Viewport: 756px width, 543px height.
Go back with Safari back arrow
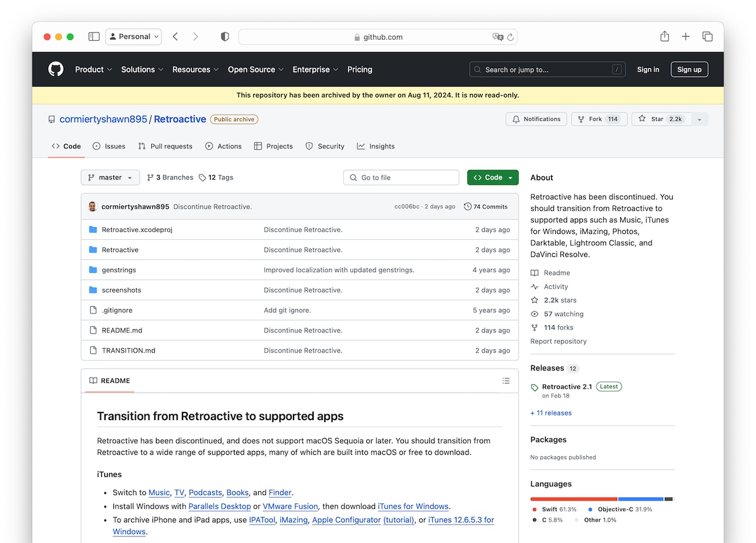pos(175,37)
